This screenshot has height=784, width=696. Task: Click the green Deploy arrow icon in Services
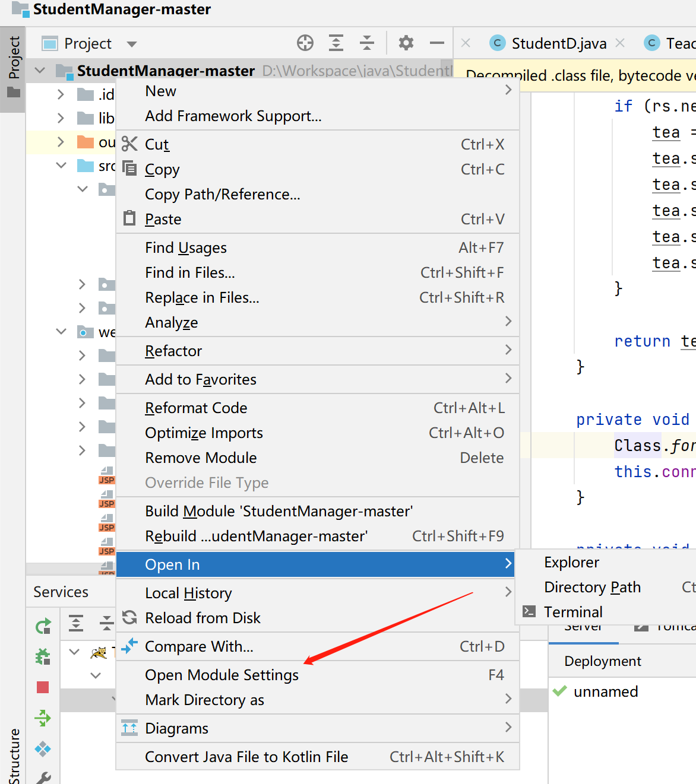click(x=43, y=718)
